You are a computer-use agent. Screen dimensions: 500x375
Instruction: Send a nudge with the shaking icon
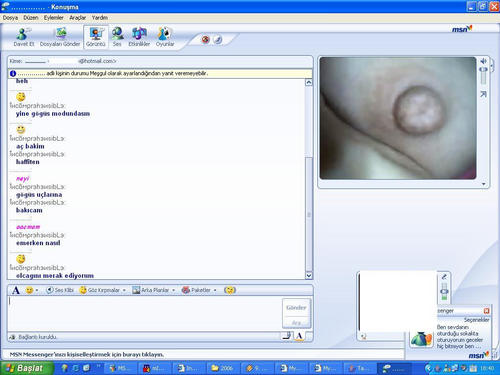point(230,290)
